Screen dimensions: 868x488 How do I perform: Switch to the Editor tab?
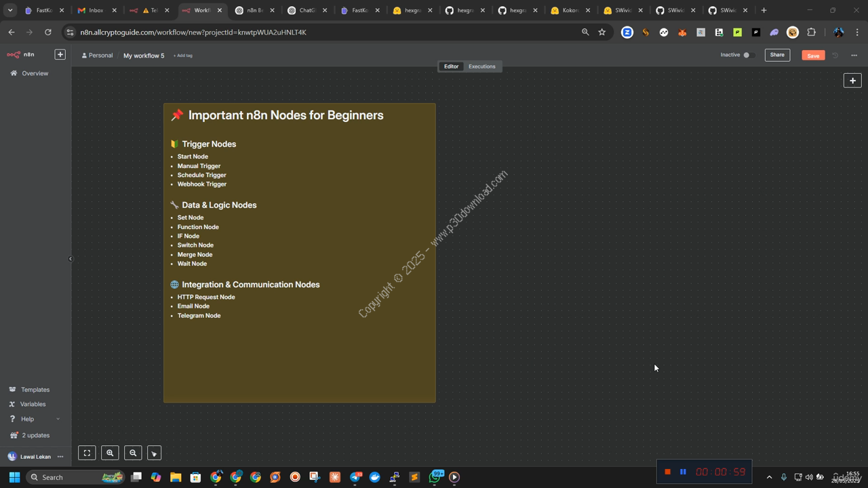pos(452,66)
